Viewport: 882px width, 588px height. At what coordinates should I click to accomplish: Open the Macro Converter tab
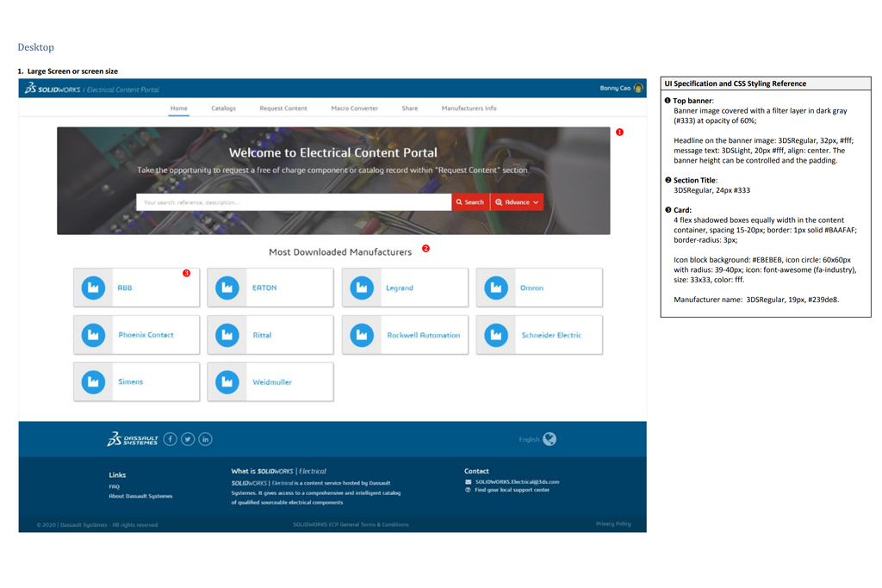354,108
